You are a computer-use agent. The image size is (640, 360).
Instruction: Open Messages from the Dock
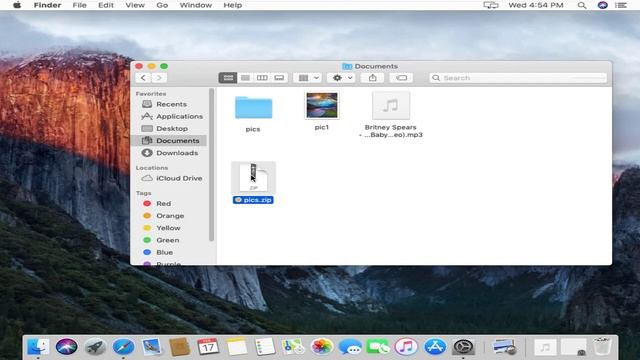pos(350,347)
